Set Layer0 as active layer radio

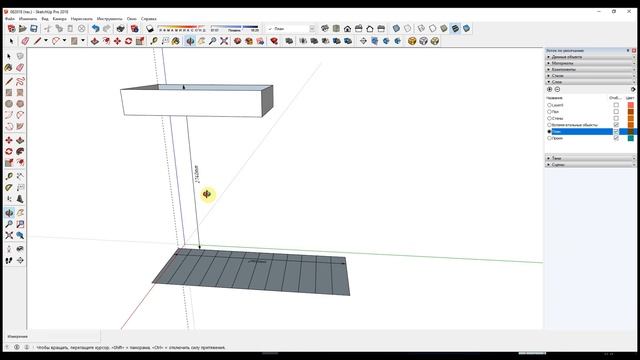549,105
